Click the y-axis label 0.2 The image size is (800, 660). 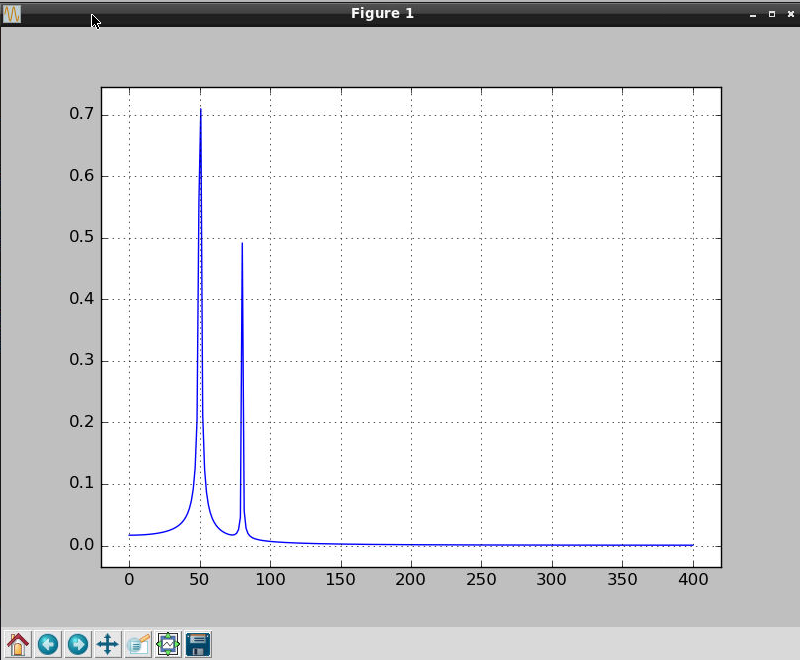coord(82,422)
